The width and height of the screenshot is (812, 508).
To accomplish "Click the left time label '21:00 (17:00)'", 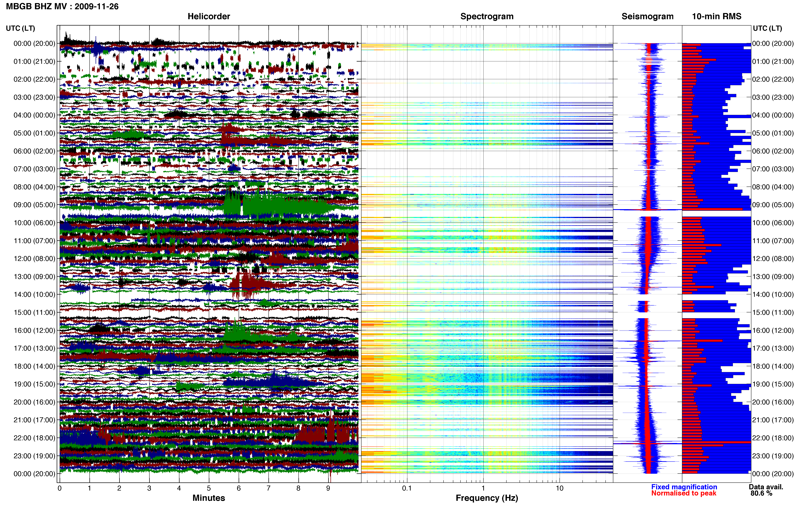I will (34, 420).
